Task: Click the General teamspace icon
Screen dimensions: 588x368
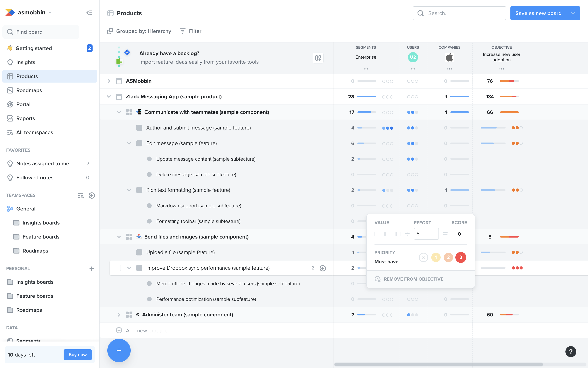Action: (x=10, y=209)
